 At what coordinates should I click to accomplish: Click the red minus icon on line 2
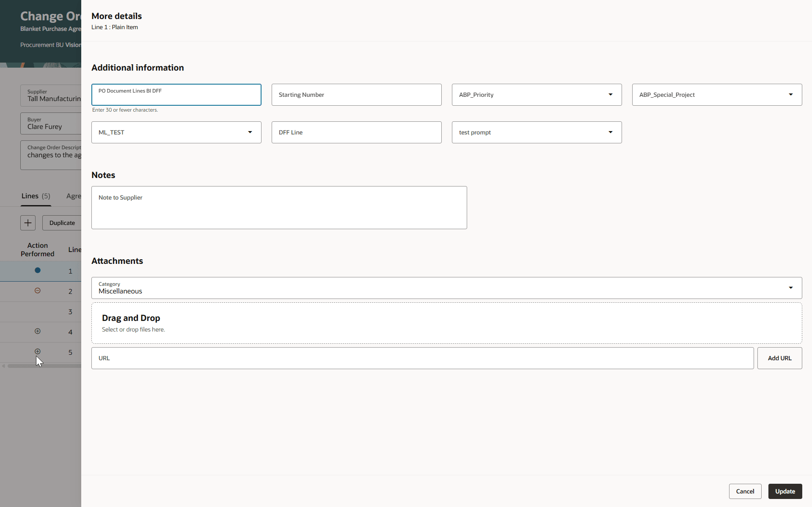pos(38,290)
